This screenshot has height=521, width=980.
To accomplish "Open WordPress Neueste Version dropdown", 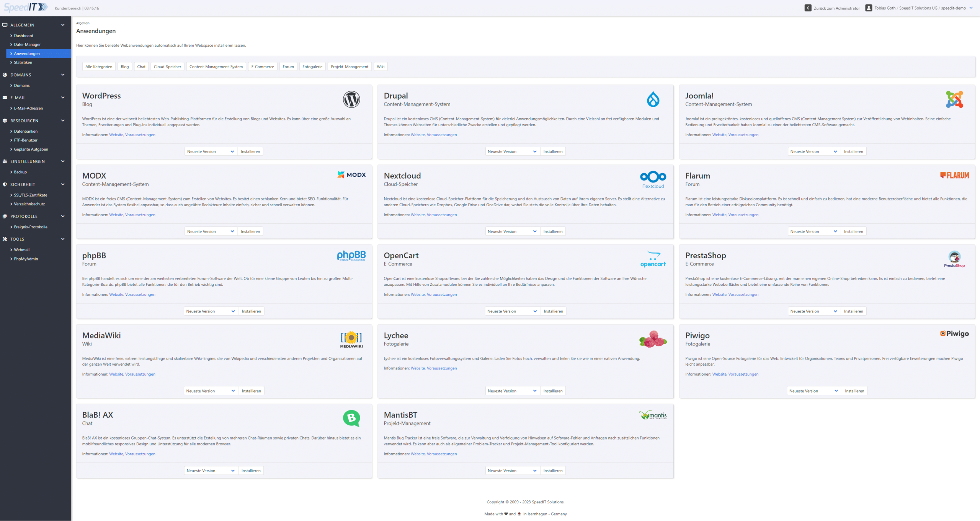I will [x=211, y=151].
